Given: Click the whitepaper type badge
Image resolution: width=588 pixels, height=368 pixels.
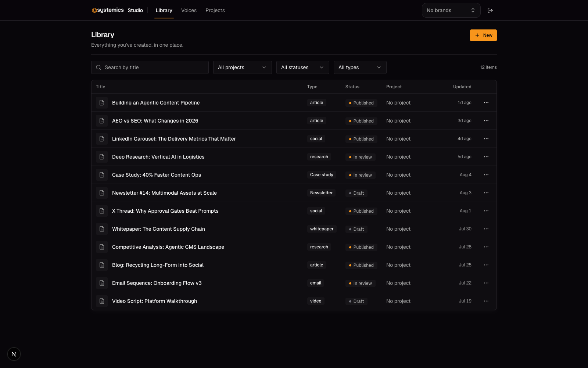Looking at the screenshot, I should click(322, 229).
